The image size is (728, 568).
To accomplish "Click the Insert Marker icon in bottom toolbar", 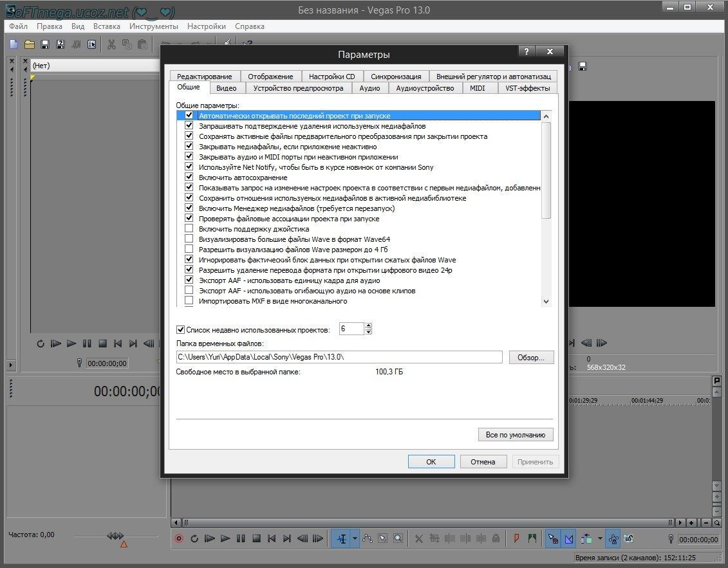I will (517, 538).
